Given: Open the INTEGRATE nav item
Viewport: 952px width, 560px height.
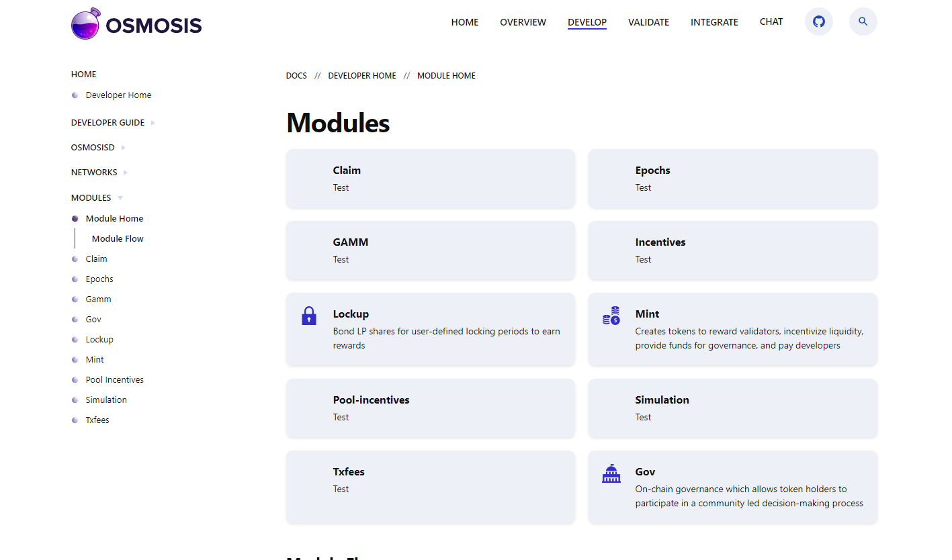Looking at the screenshot, I should [x=714, y=22].
